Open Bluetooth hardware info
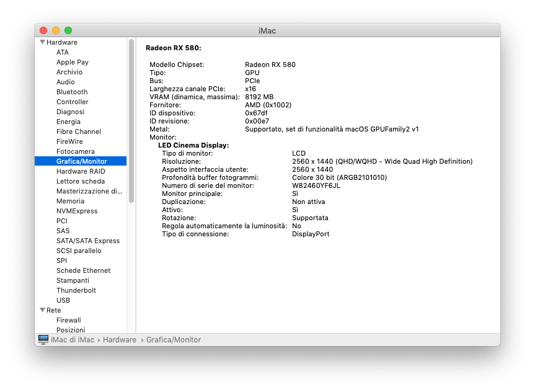 (72, 92)
